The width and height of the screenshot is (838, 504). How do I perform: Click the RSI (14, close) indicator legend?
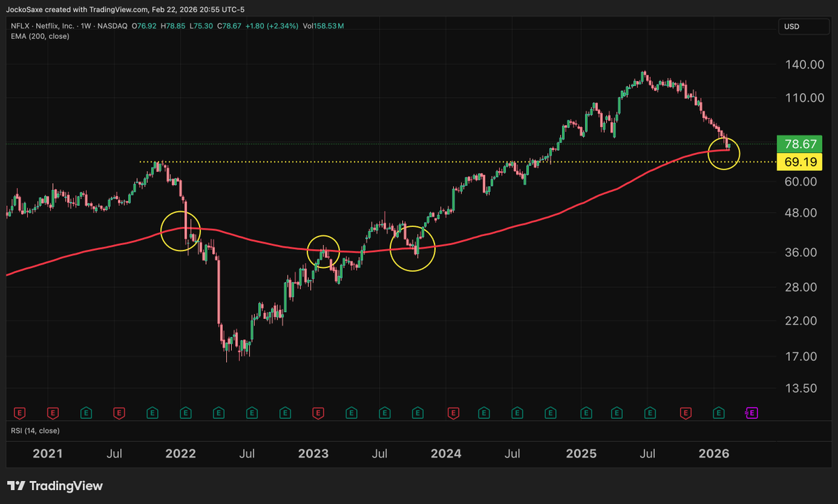pos(35,431)
